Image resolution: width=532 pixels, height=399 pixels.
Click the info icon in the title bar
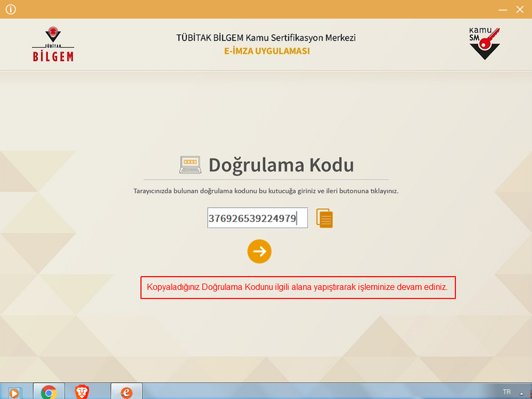pos(10,9)
